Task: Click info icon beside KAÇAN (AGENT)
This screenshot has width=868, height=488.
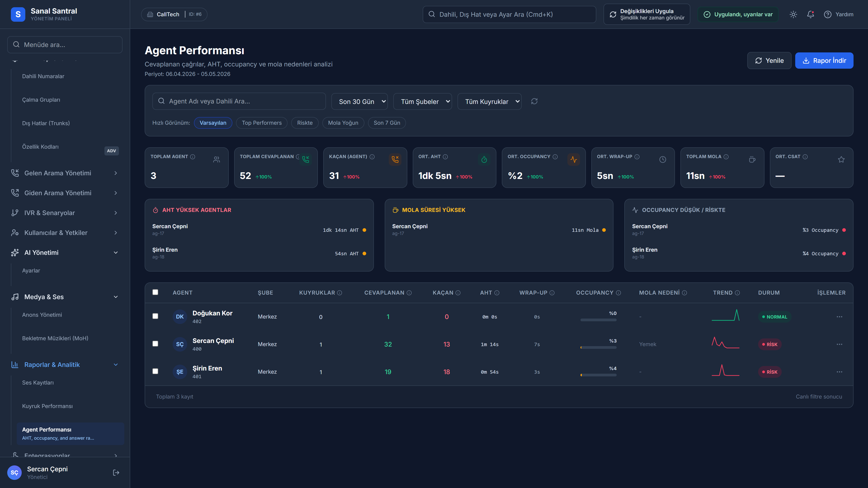Action: pos(372,157)
